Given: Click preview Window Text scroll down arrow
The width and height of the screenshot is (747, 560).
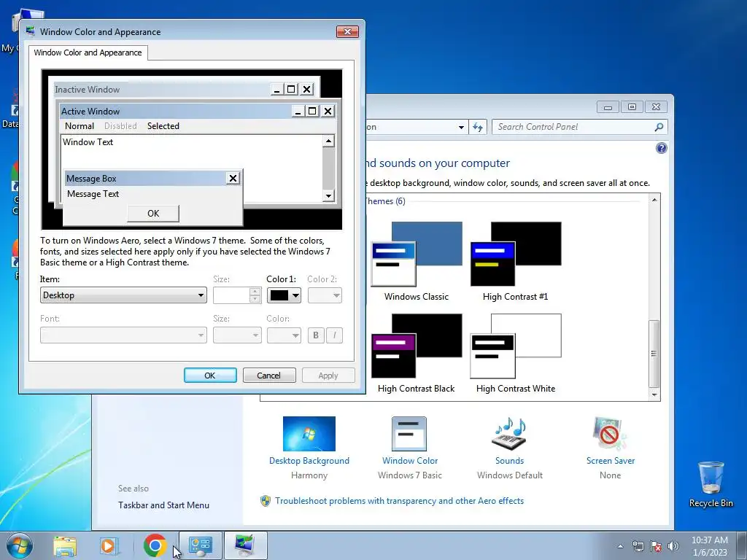Looking at the screenshot, I should point(328,195).
